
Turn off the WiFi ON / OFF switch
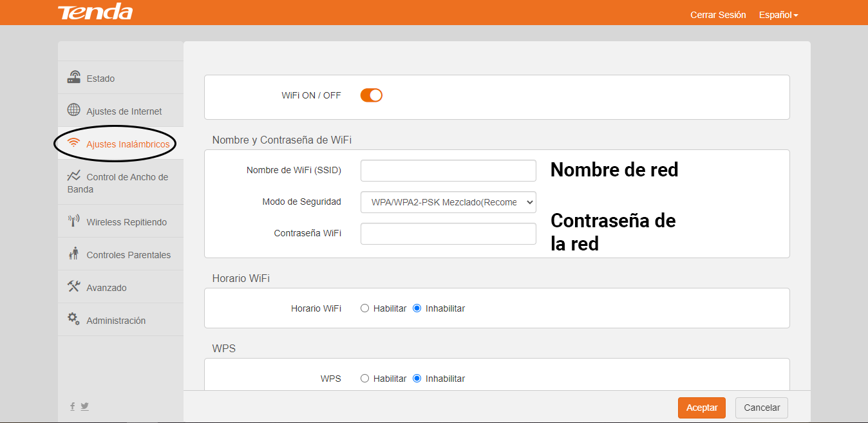372,95
